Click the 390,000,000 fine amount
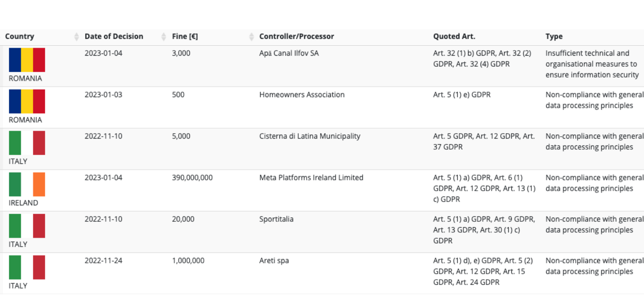Viewport: 644px width, 307px height. [x=192, y=178]
